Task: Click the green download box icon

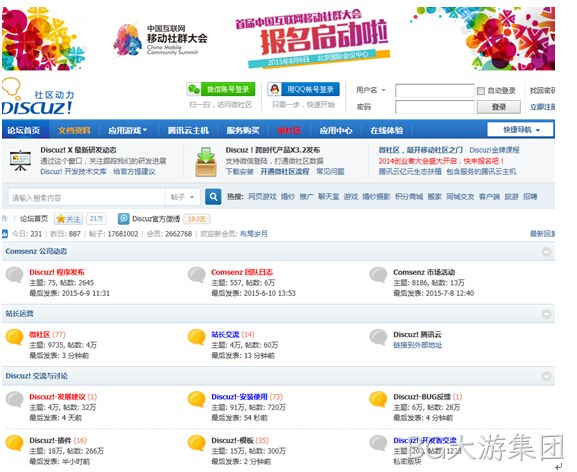Action: 206,162
